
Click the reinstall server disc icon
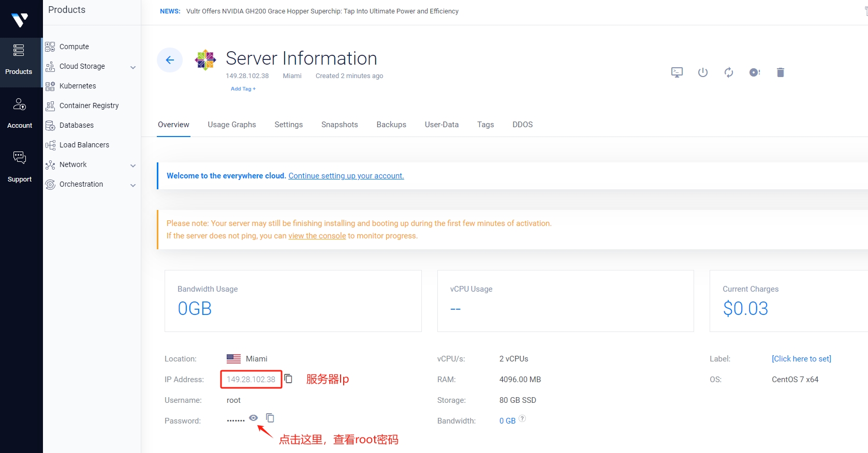click(755, 72)
